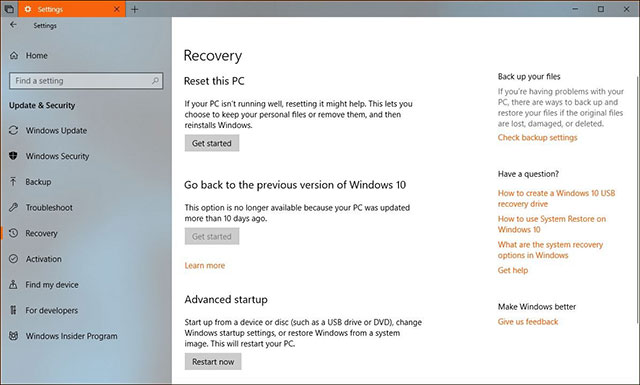
Task: Click Give us feedback link
Action: click(528, 322)
